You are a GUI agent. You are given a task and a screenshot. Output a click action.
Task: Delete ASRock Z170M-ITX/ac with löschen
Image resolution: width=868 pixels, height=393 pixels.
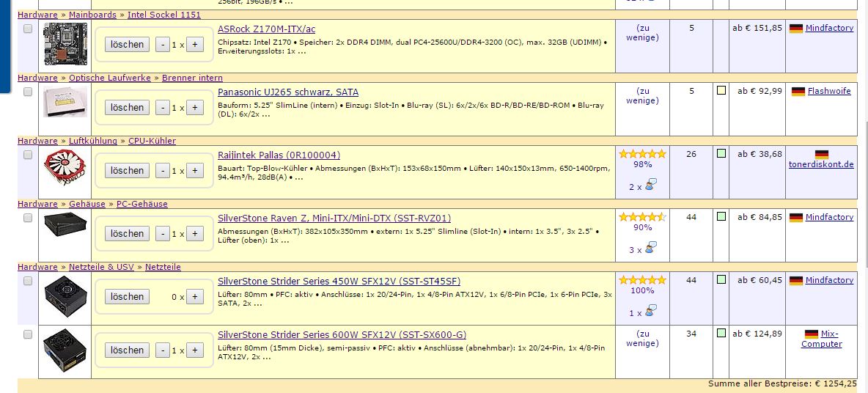(x=128, y=44)
